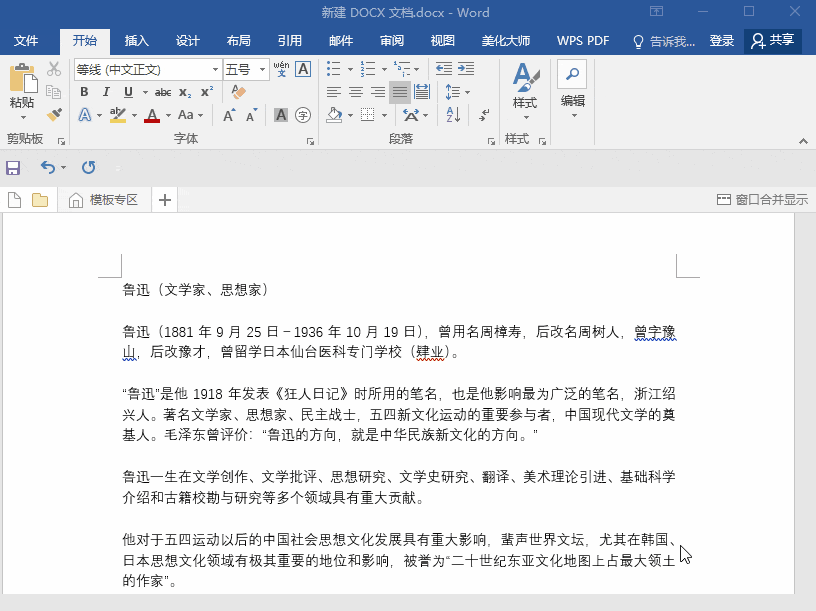Open font size dropdown 五号

[262, 69]
